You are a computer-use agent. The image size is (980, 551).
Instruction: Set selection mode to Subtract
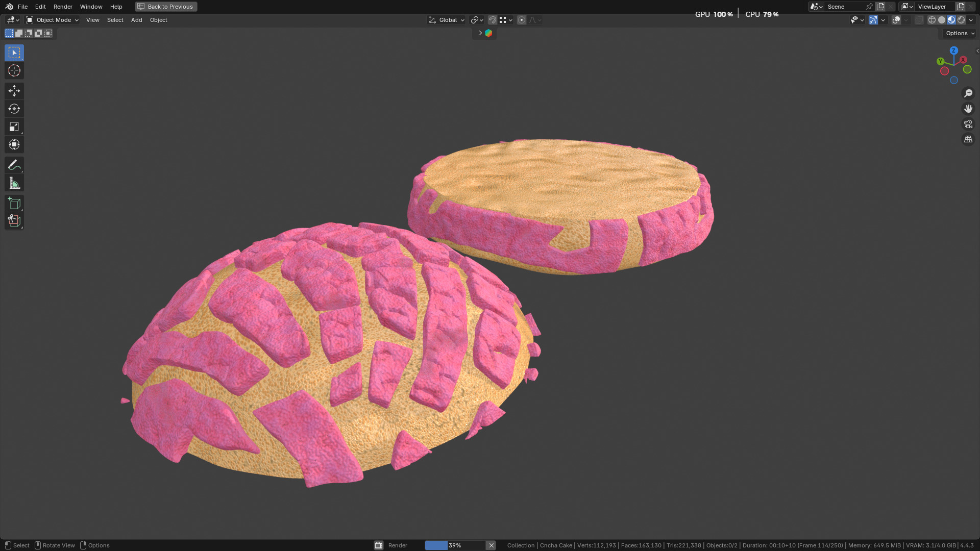point(29,33)
